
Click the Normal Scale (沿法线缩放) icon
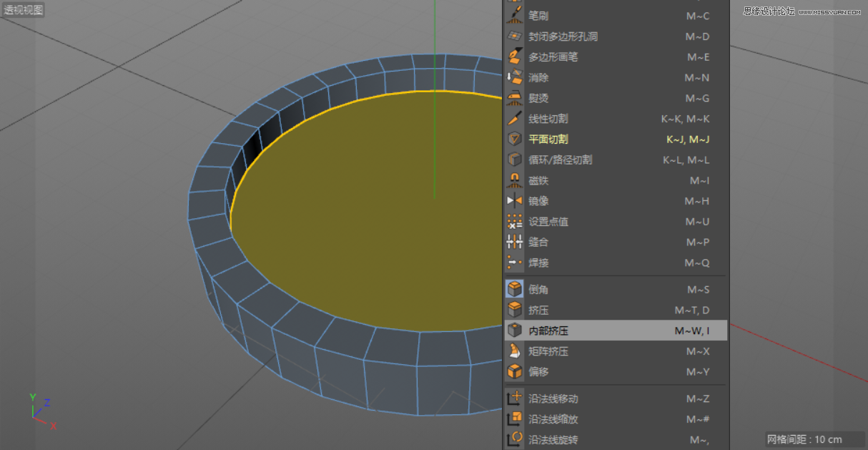[515, 419]
